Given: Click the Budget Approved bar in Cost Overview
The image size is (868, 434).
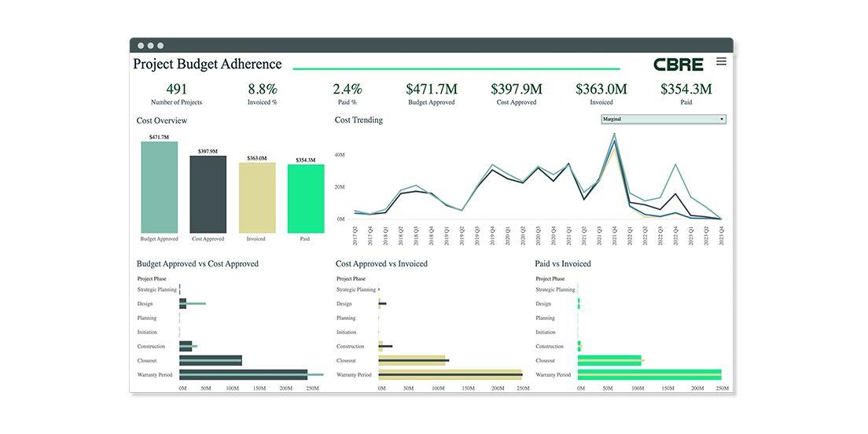Looking at the screenshot, I should coord(159,187).
